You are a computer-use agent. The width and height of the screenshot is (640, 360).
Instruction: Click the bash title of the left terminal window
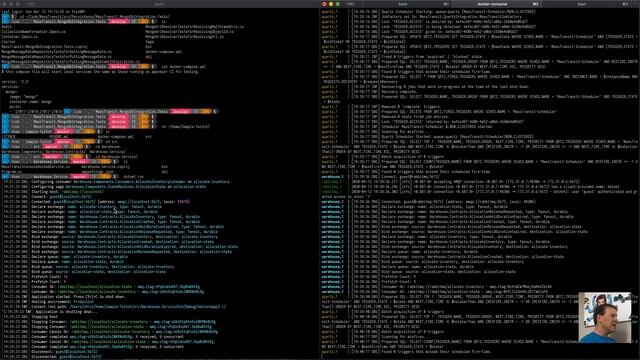pyautogui.click(x=159, y=4)
